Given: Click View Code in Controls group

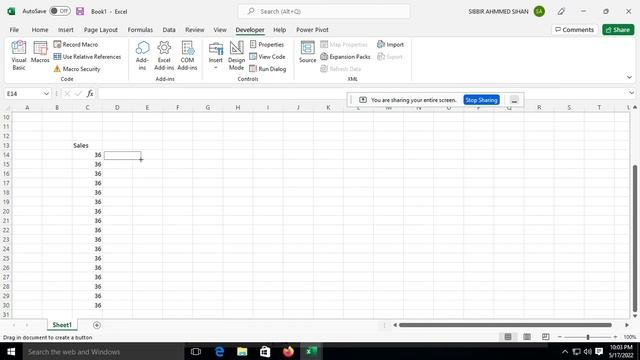Looking at the screenshot, I should 267,56.
